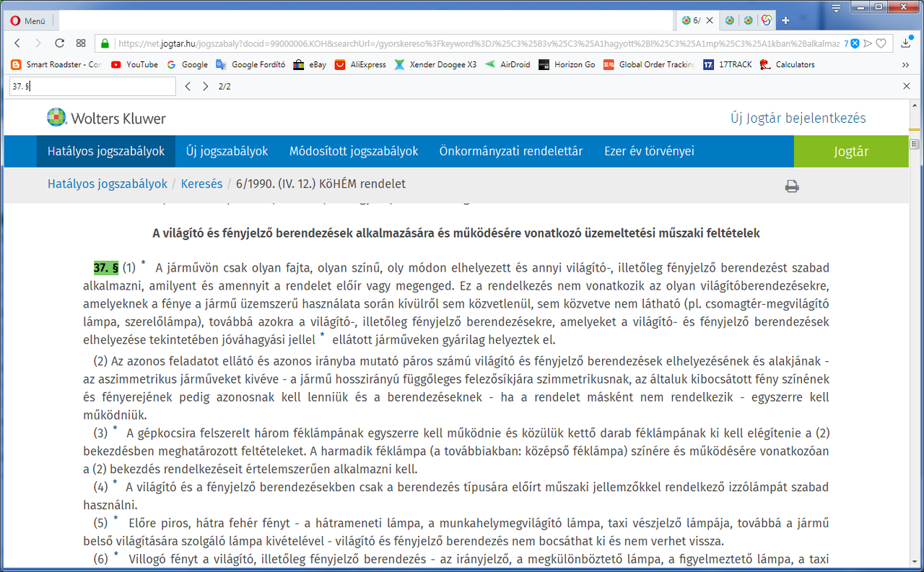The height and width of the screenshot is (572, 924).
Task: Open the footnote asterisk beside paragraph (4)
Action: pyautogui.click(x=114, y=482)
